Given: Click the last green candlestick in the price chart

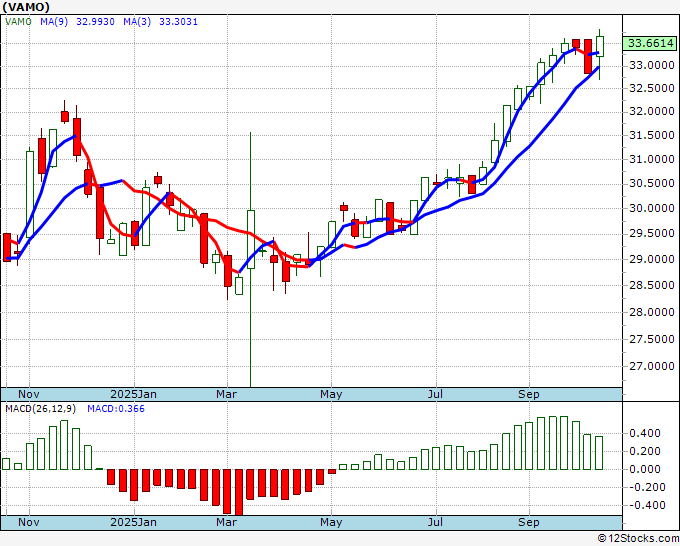Looking at the screenshot, I should tap(600, 46).
